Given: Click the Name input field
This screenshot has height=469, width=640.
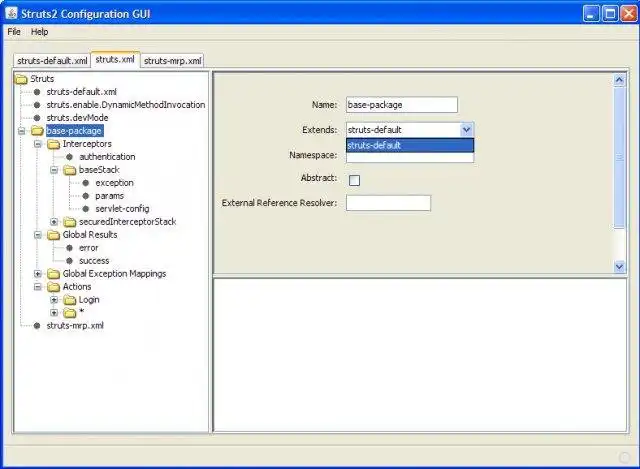Looking at the screenshot, I should point(402,105).
